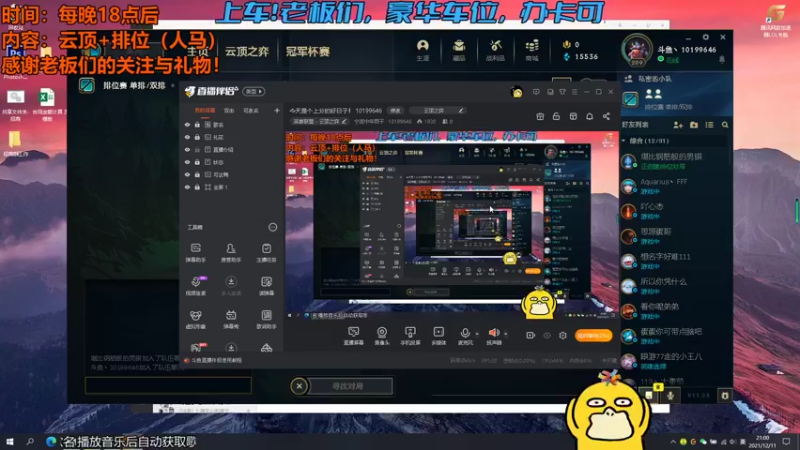The width and height of the screenshot is (800, 450).
Task: Open the mode pill next to 直播伴侣 logo
Action: pyautogui.click(x=254, y=91)
